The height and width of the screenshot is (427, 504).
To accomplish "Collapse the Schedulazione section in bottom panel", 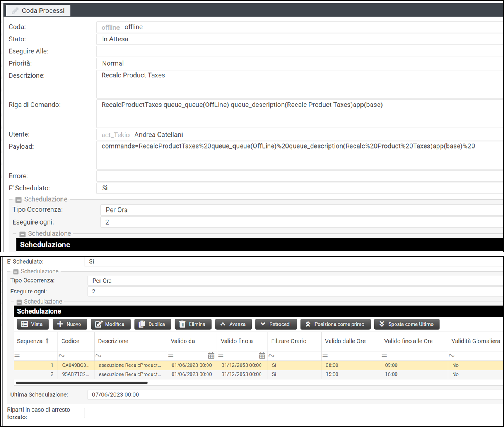I will coord(16,272).
